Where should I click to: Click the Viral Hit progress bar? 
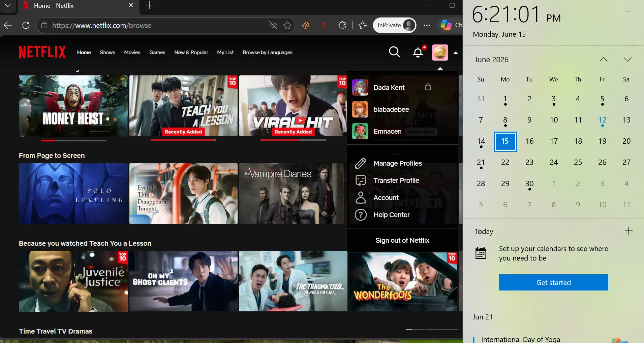[293, 140]
